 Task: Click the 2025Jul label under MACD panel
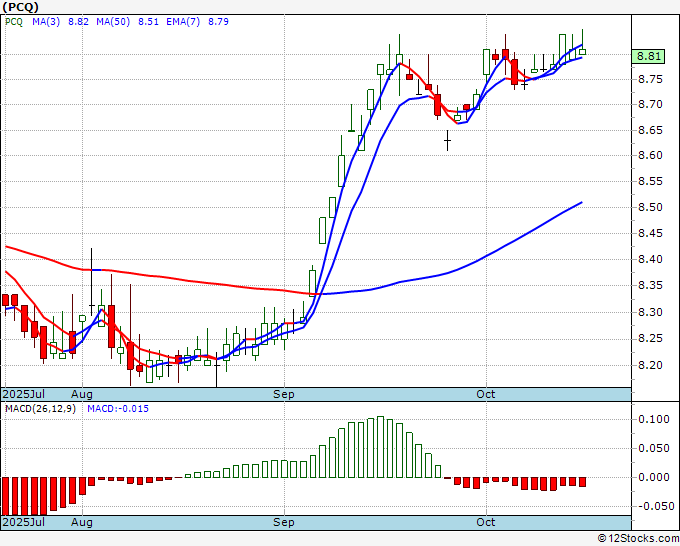click(22, 523)
